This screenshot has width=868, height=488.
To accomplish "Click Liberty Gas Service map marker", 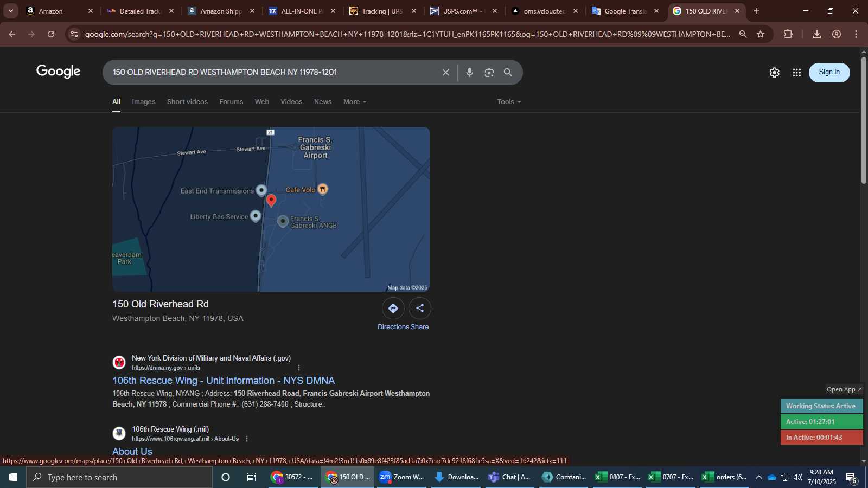I will 256,216.
